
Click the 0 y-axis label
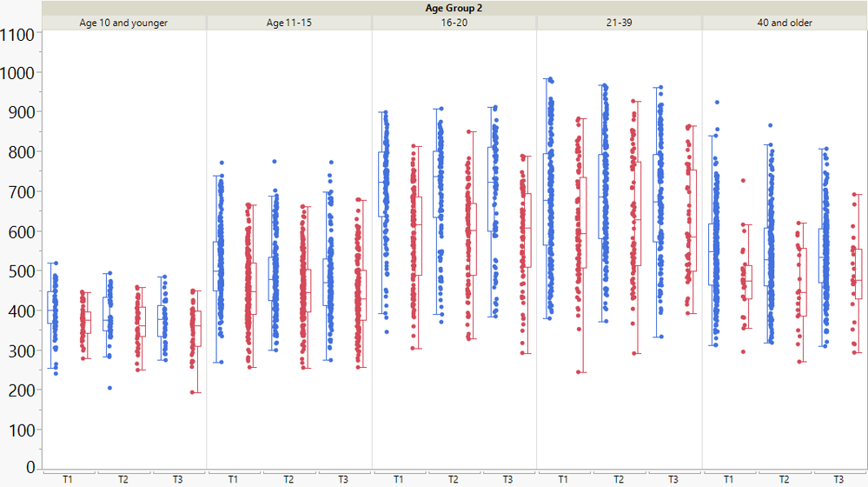click(x=30, y=468)
